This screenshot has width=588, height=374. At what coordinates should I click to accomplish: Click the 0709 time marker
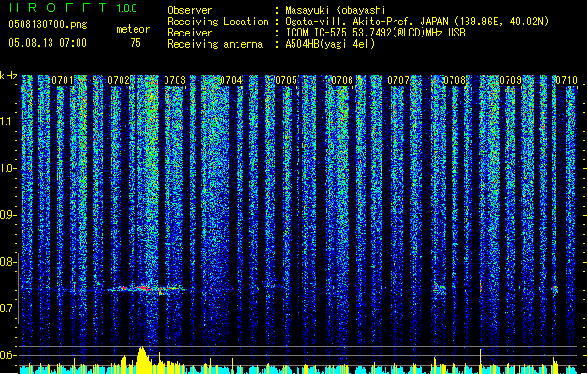click(510, 80)
